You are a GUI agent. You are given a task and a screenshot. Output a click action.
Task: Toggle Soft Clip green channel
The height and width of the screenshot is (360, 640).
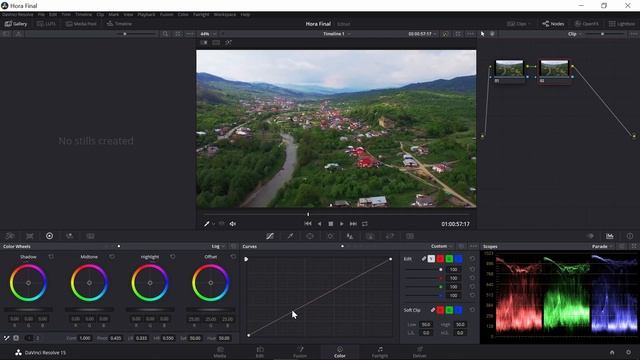pyautogui.click(x=449, y=310)
